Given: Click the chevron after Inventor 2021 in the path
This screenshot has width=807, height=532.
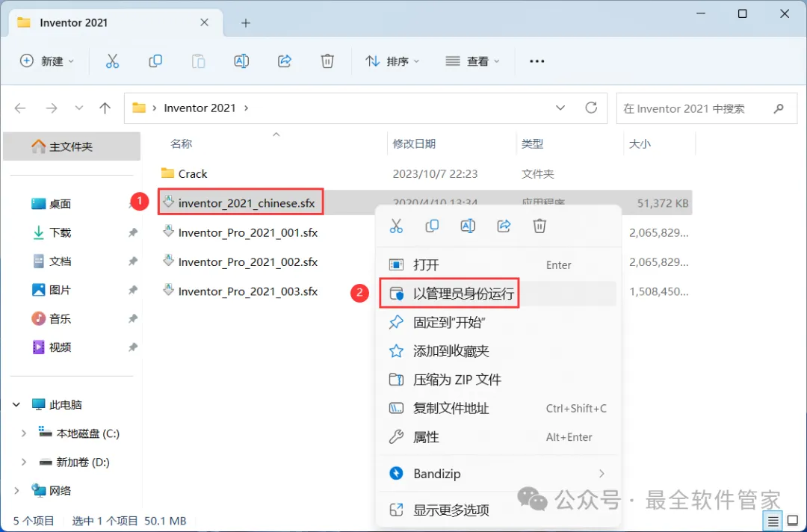Looking at the screenshot, I should [x=246, y=108].
